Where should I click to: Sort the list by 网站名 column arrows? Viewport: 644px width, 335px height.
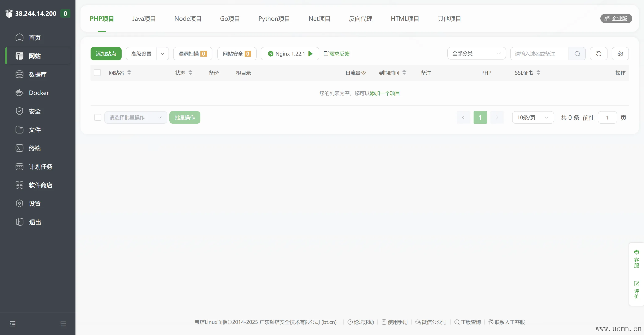click(129, 73)
